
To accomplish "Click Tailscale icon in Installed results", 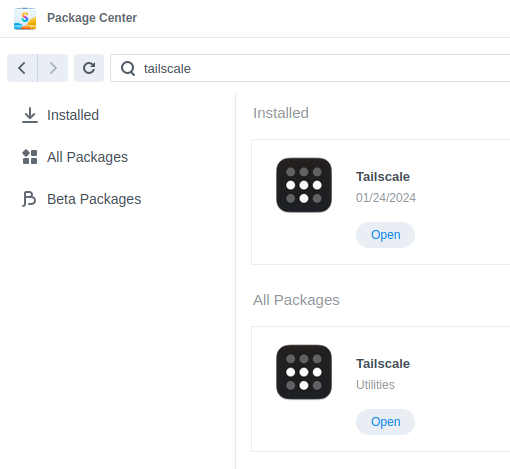I will [x=304, y=185].
